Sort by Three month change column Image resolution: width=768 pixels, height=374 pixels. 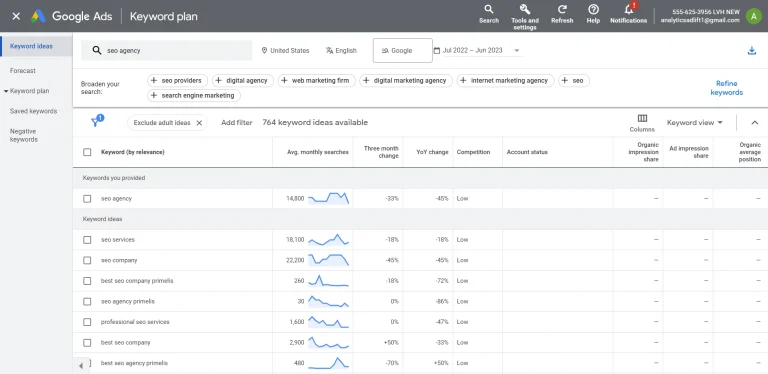pyautogui.click(x=381, y=152)
